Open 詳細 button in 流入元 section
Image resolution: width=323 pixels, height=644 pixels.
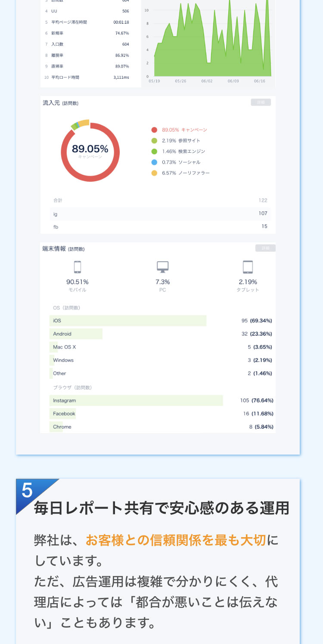(261, 102)
